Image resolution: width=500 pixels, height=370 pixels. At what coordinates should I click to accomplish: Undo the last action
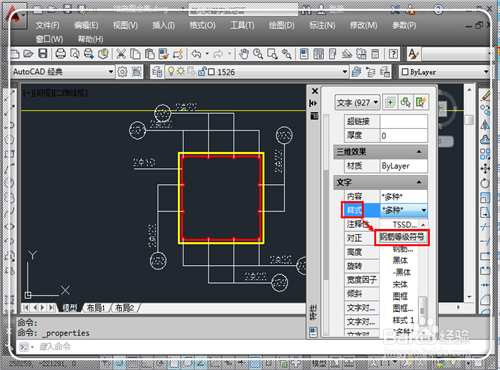[196, 53]
